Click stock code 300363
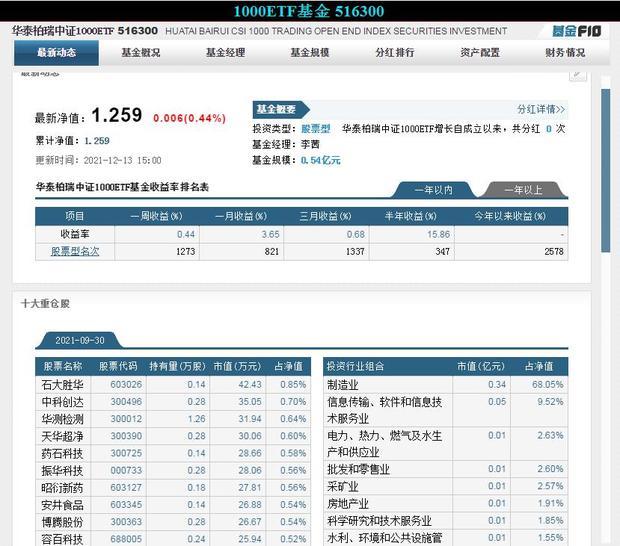The image size is (620, 546). (x=126, y=522)
